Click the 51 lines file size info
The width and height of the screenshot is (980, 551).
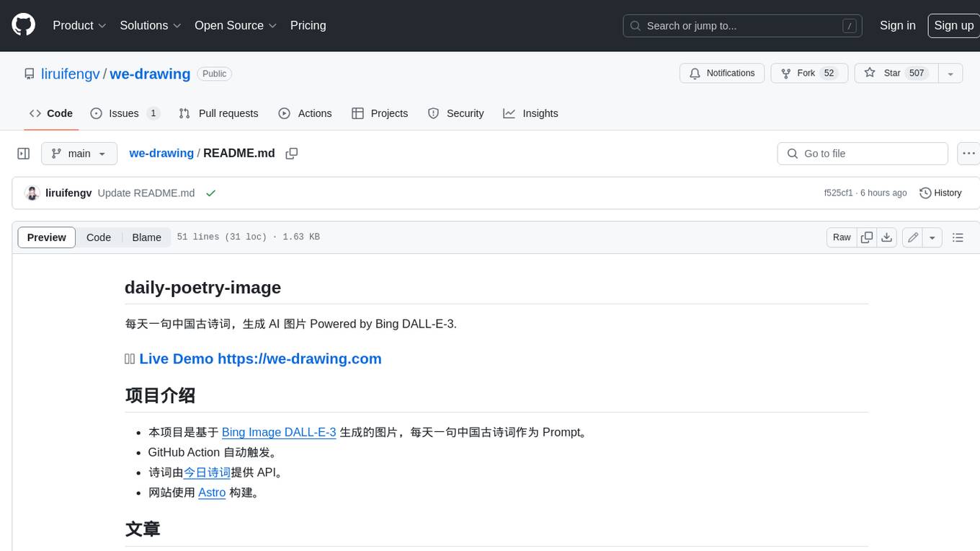click(x=248, y=237)
